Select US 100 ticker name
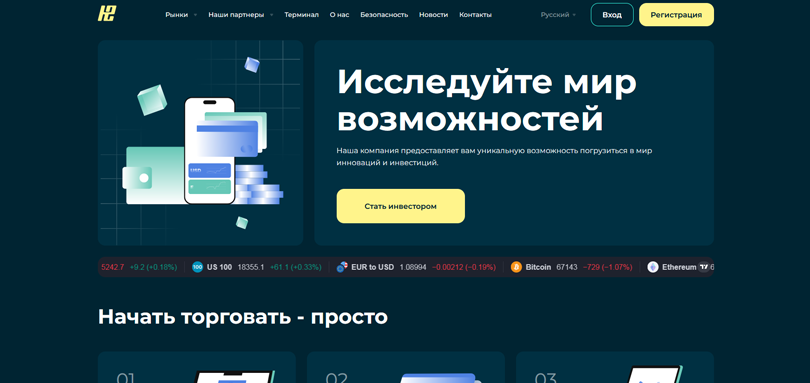 point(220,267)
